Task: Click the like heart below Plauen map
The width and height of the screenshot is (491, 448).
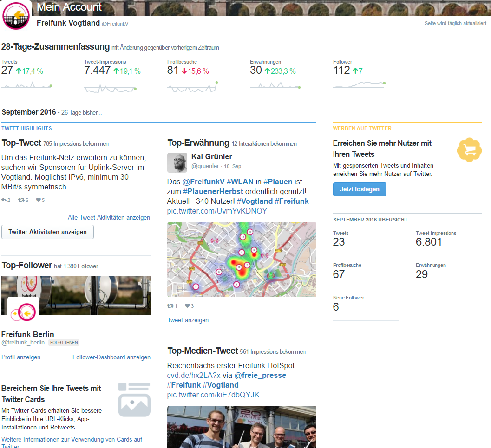Action: (x=188, y=306)
